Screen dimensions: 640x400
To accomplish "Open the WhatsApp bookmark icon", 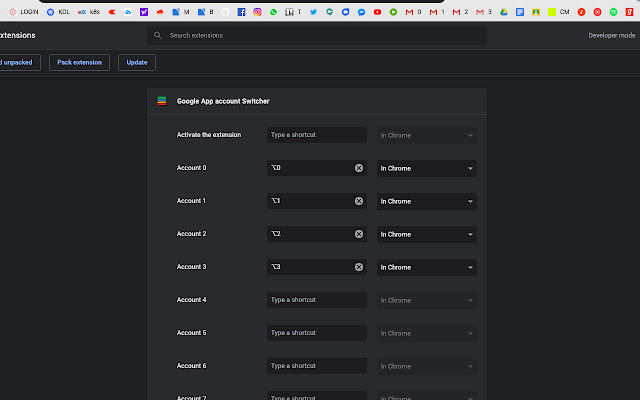I will coord(273,12).
